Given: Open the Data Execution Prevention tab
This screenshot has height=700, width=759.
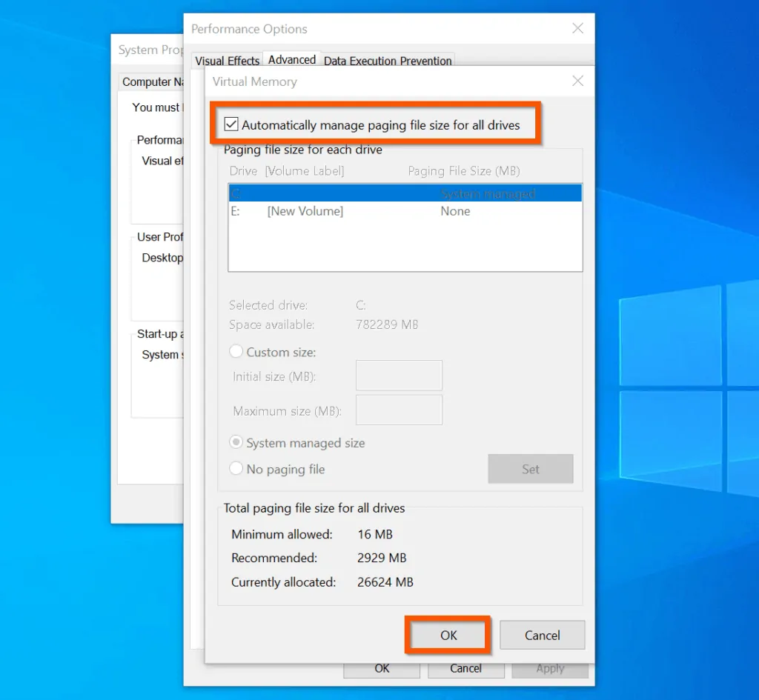Looking at the screenshot, I should tap(388, 61).
